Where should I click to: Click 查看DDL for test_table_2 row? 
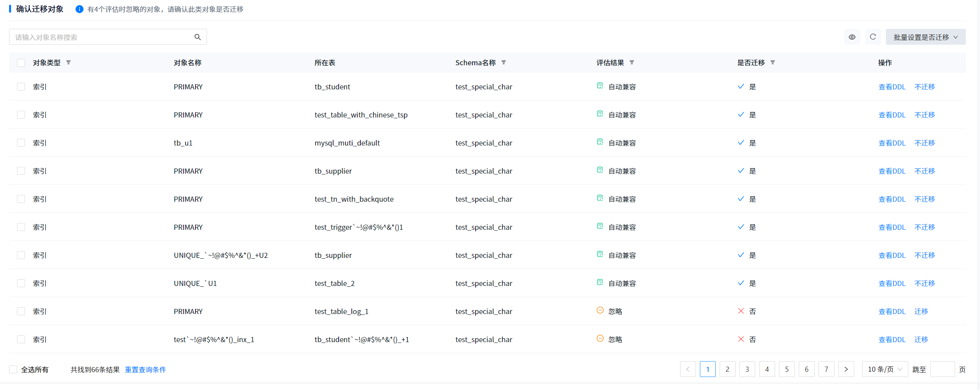(892, 283)
